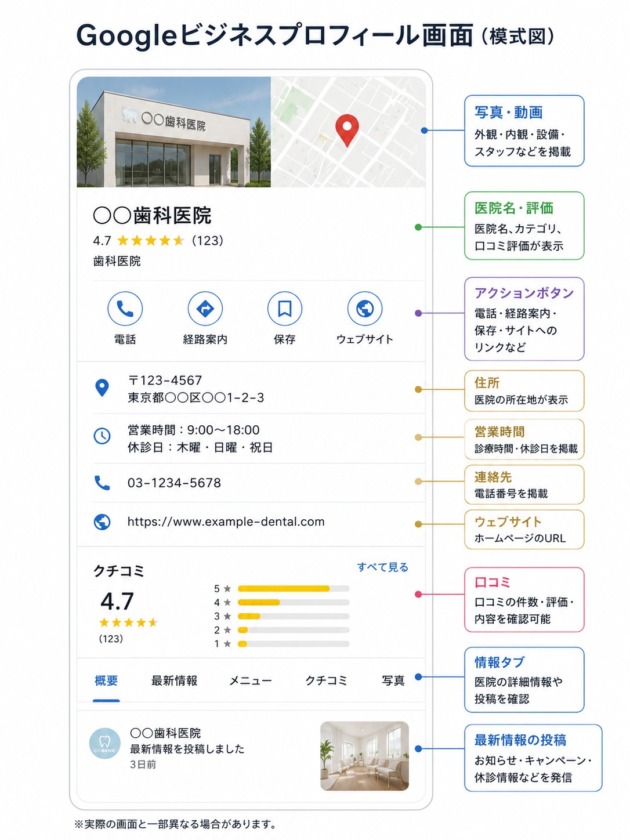This screenshot has width=630, height=840.
Task: Click the 最新情報の投稿 callout box
Action: tap(533, 758)
